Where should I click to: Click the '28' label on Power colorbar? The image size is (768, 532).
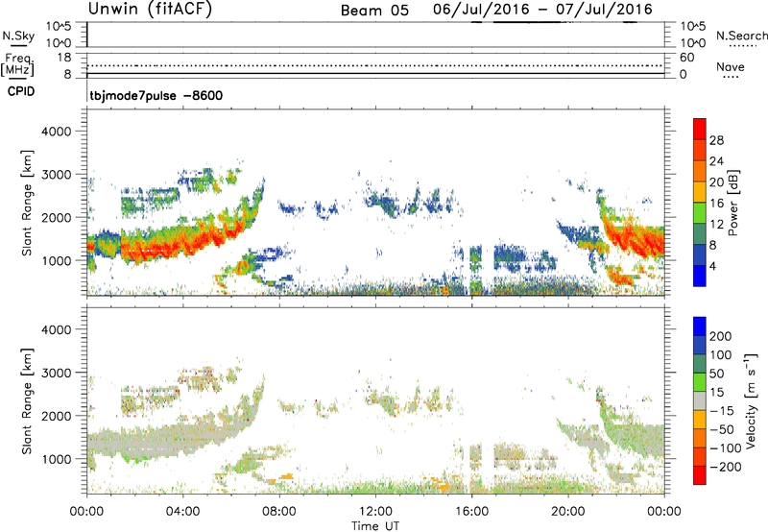coord(716,140)
